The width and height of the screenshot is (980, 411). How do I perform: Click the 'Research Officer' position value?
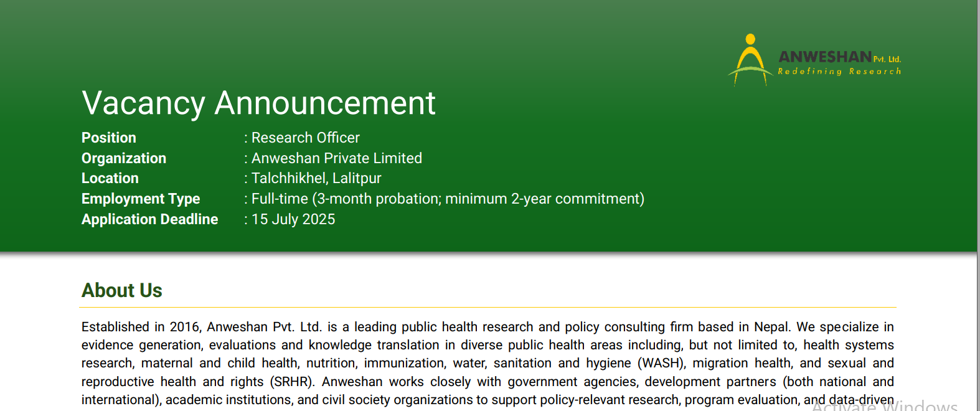coord(305,138)
